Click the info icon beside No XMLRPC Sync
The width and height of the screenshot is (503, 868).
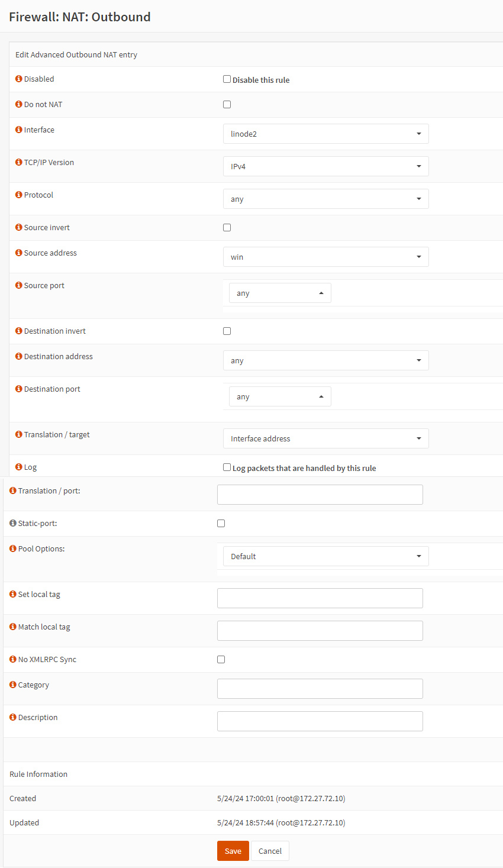click(13, 659)
